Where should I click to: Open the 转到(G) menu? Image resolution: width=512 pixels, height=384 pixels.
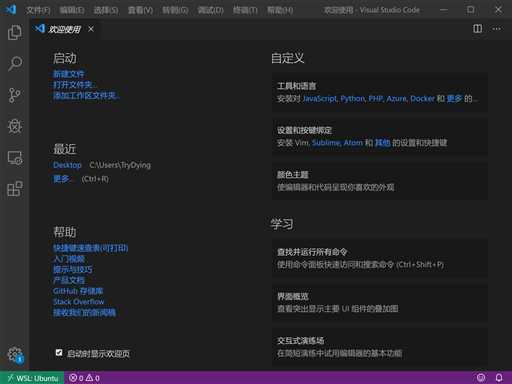coord(175,10)
